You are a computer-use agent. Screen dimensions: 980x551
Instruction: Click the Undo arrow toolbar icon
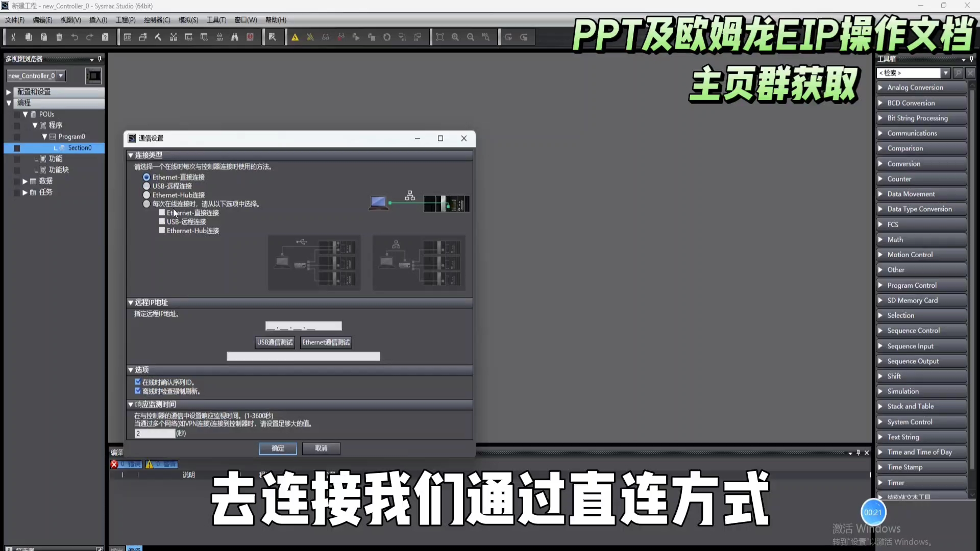pos(75,37)
